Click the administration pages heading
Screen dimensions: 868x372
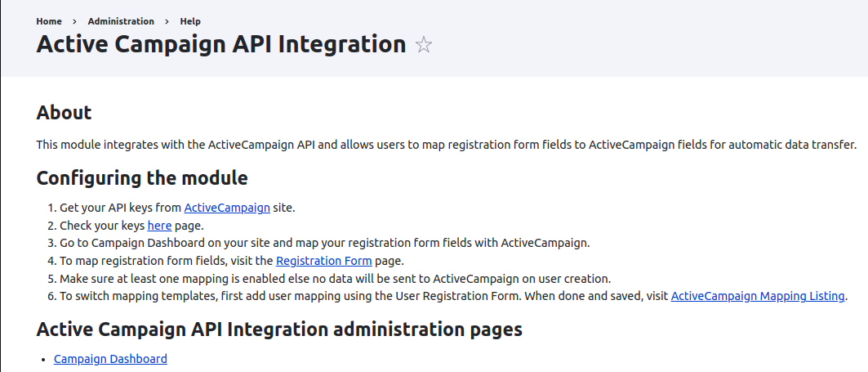pyautogui.click(x=279, y=329)
